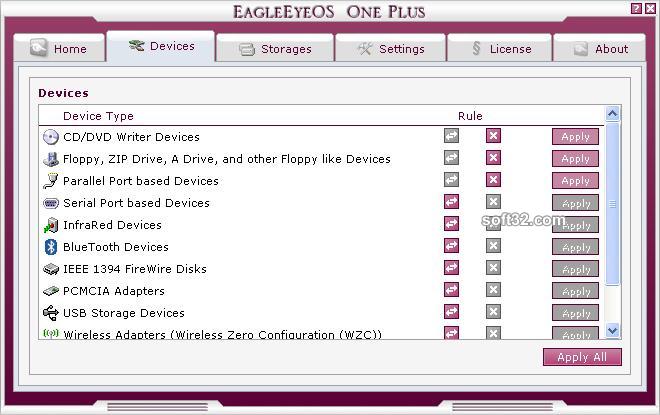
Task: Apply rule for IEEE 1394 FireWire Disks
Action: click(x=575, y=269)
